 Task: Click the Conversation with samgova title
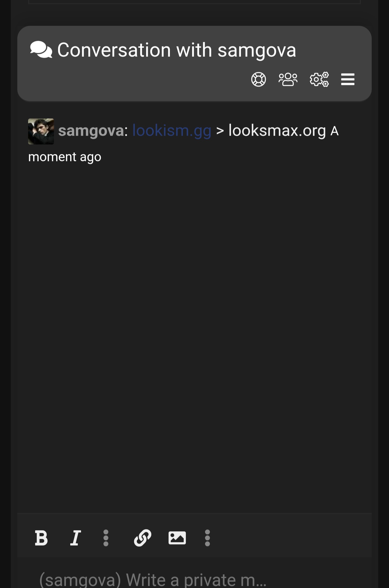pyautogui.click(x=177, y=50)
